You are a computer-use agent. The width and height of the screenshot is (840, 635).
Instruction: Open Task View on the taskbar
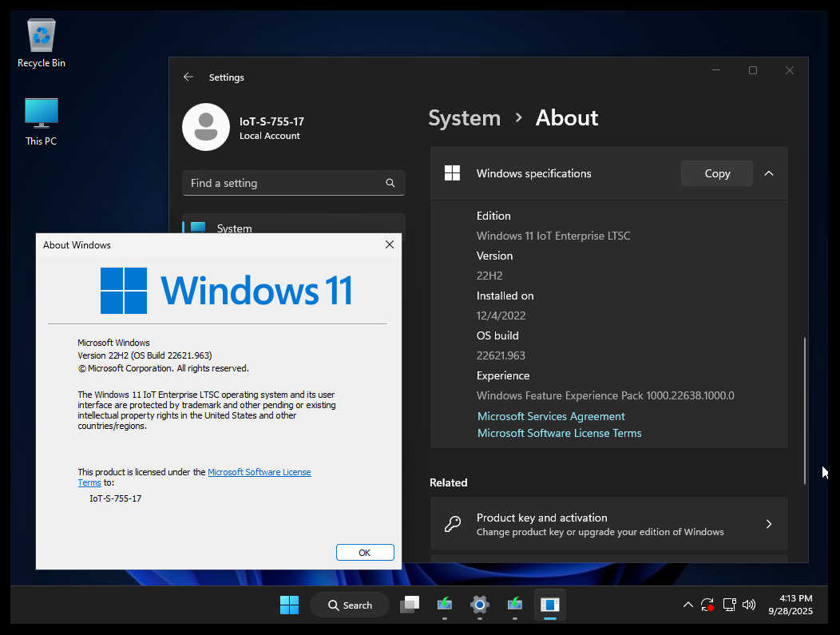[410, 605]
